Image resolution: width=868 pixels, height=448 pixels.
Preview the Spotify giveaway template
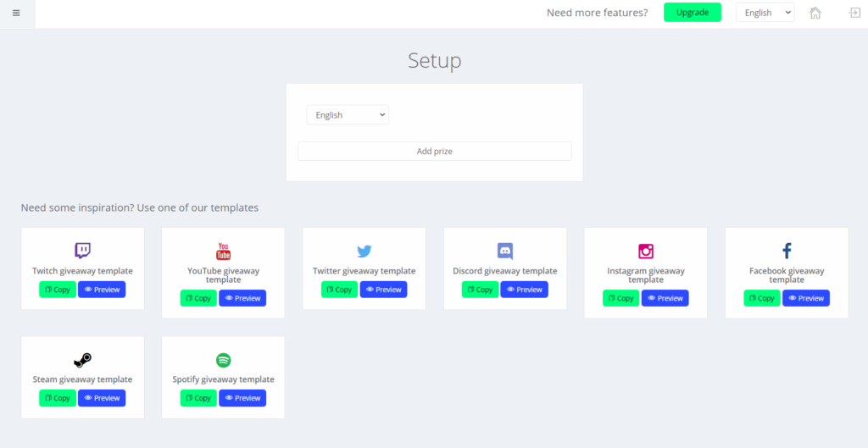[x=242, y=398]
